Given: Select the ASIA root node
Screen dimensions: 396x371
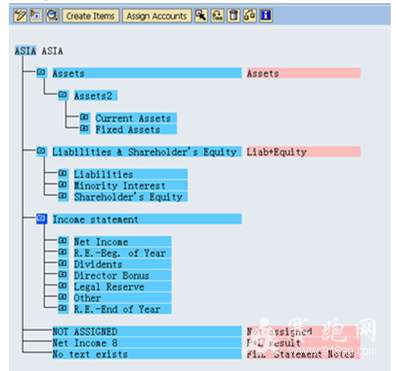Looking at the screenshot, I should pos(25,51).
